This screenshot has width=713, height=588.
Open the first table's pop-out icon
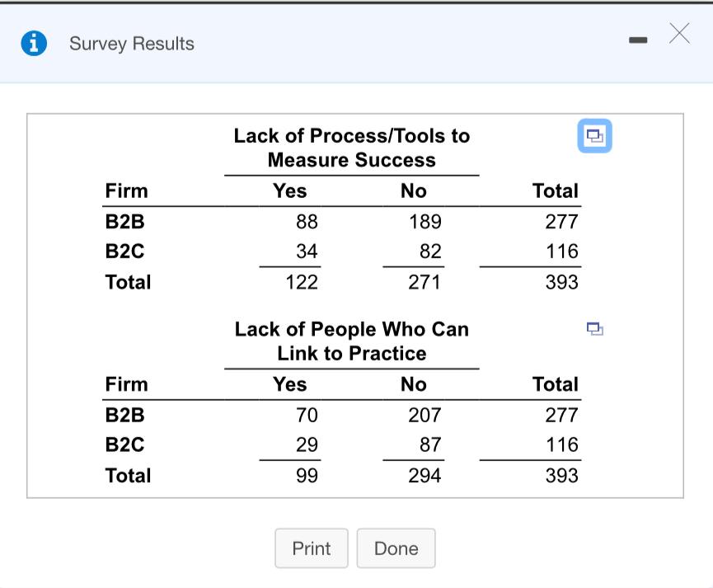click(595, 135)
